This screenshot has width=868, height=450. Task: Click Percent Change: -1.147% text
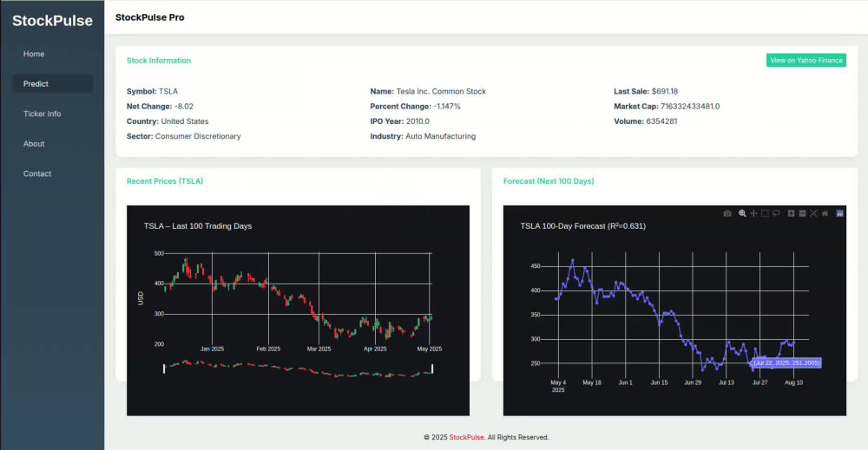coord(415,106)
